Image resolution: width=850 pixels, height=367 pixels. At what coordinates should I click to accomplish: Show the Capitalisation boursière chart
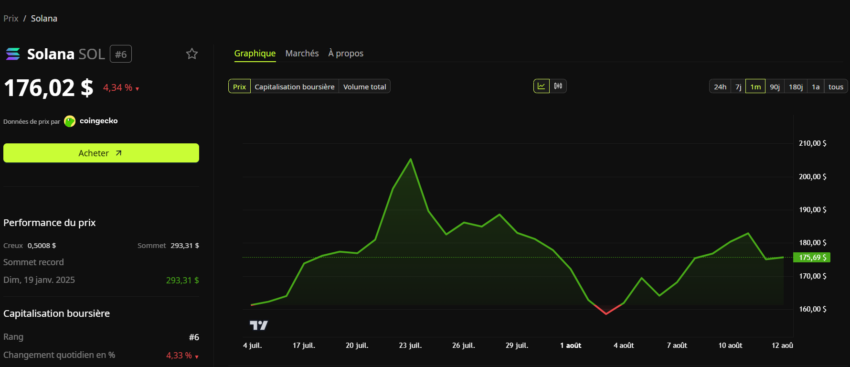click(294, 87)
